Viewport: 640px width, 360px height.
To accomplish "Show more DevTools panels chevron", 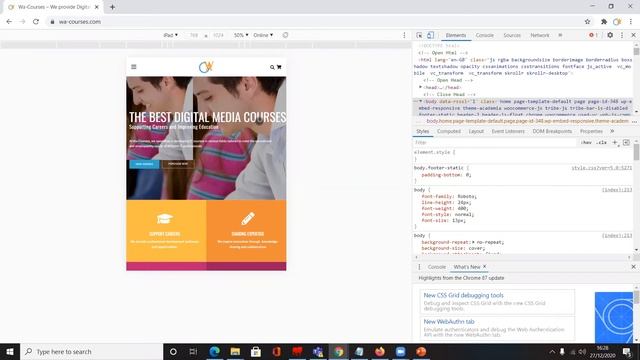I will point(560,35).
